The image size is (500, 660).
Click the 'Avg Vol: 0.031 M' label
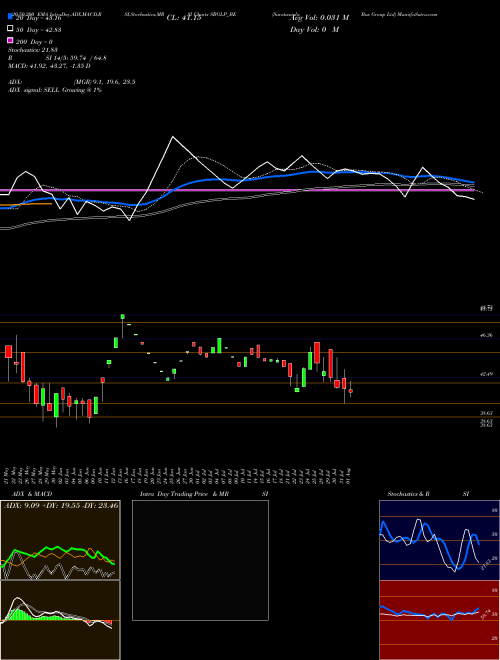tap(319, 18)
